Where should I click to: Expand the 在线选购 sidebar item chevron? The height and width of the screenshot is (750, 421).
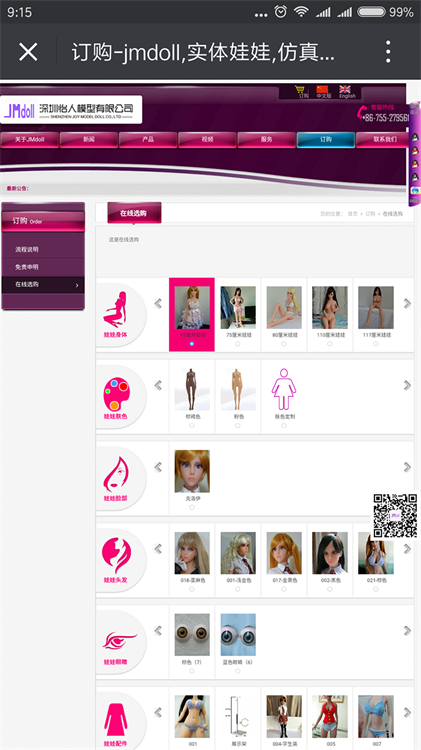(77, 286)
